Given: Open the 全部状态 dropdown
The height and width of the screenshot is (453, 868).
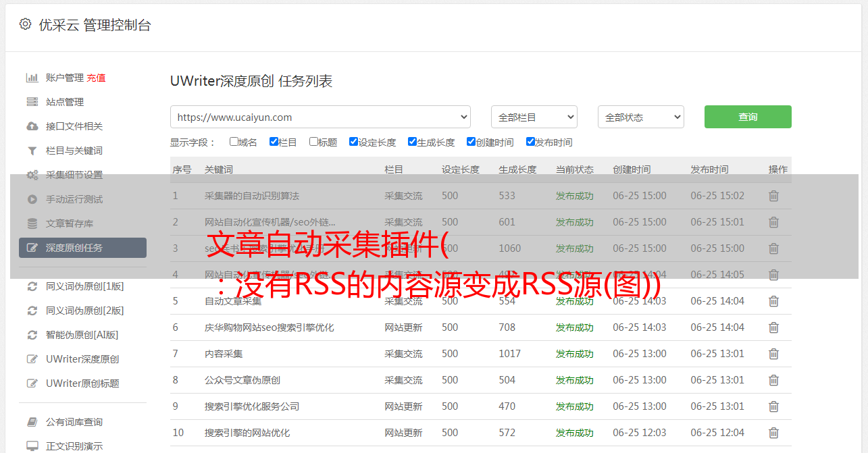Looking at the screenshot, I should [641, 117].
